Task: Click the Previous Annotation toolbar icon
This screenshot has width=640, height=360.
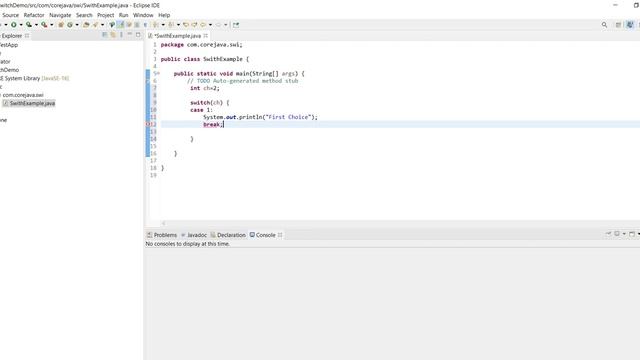Action: click(x=171, y=25)
